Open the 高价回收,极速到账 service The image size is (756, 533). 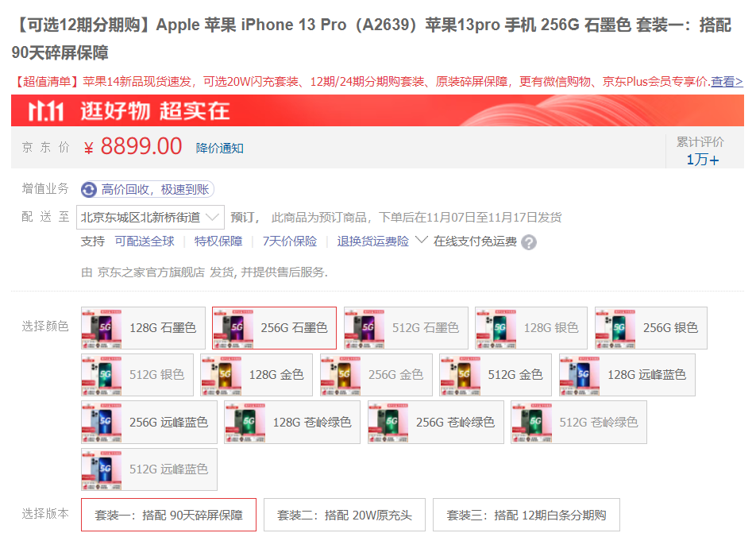pos(148,190)
